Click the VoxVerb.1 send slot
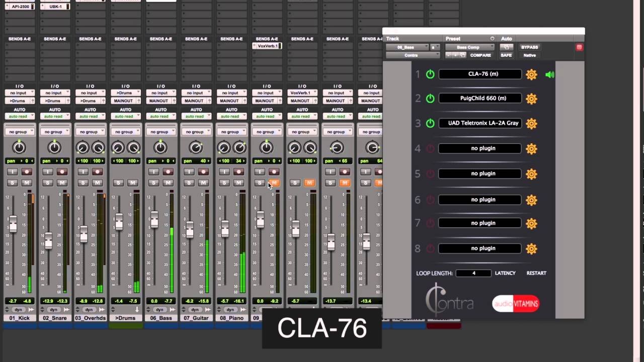Image resolution: width=644 pixels, height=362 pixels. [x=267, y=46]
